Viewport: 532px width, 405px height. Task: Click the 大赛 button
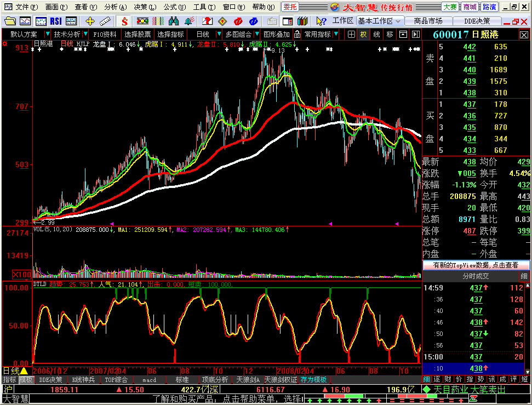[x=450, y=7]
